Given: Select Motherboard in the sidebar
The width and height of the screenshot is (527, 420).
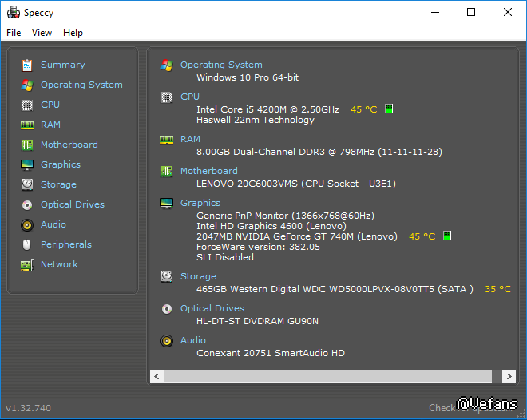Looking at the screenshot, I should tap(69, 145).
